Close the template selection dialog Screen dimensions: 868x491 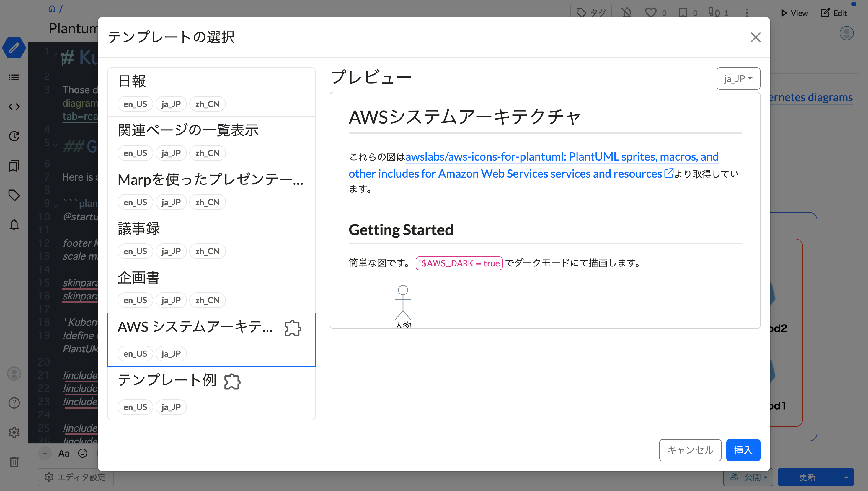755,37
